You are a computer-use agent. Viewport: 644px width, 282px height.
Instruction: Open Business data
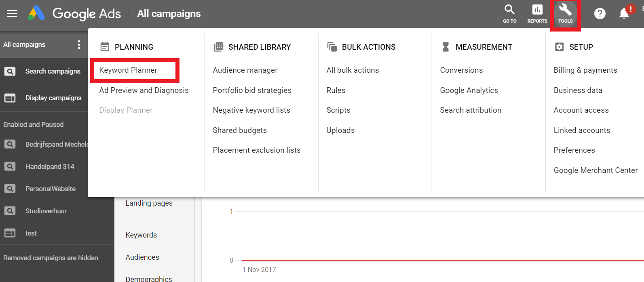tap(578, 90)
